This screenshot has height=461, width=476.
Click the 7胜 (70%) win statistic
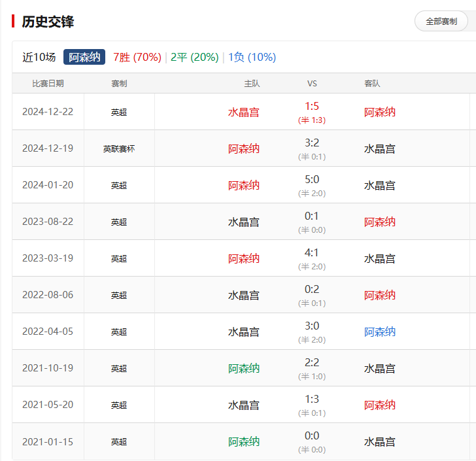pos(137,57)
